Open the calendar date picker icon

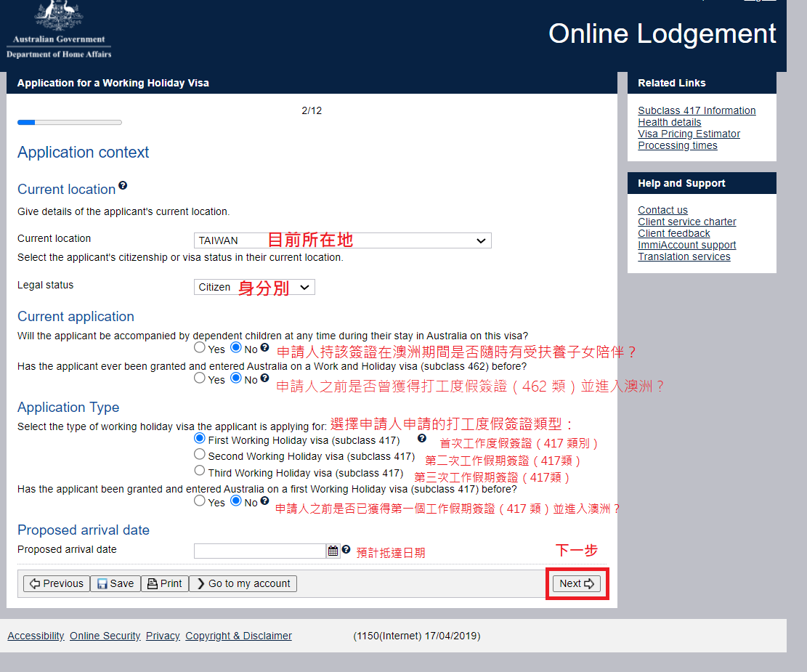[x=333, y=551]
